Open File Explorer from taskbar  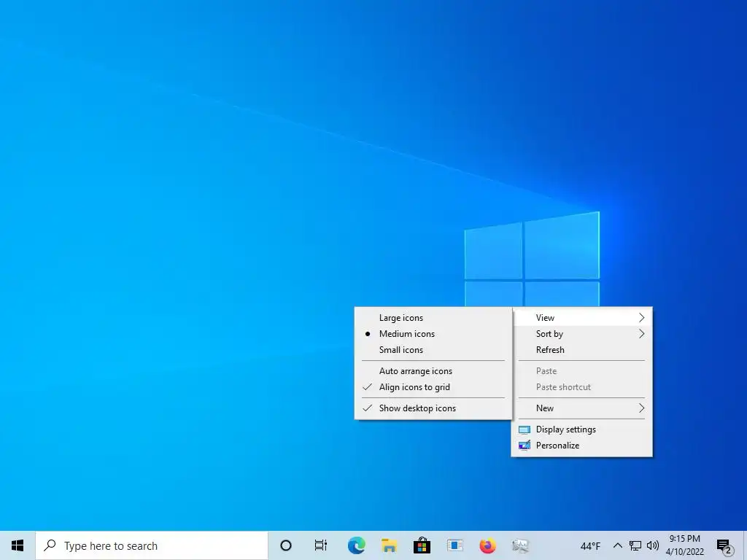point(390,545)
